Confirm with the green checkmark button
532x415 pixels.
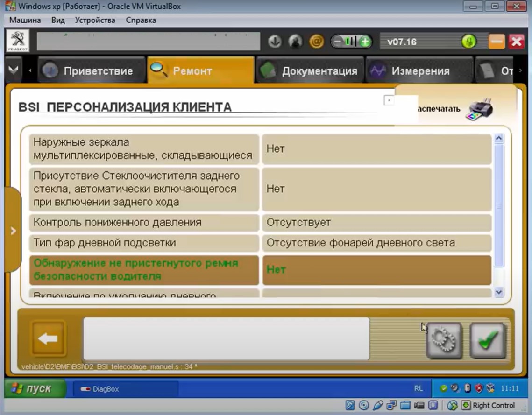pyautogui.click(x=488, y=340)
